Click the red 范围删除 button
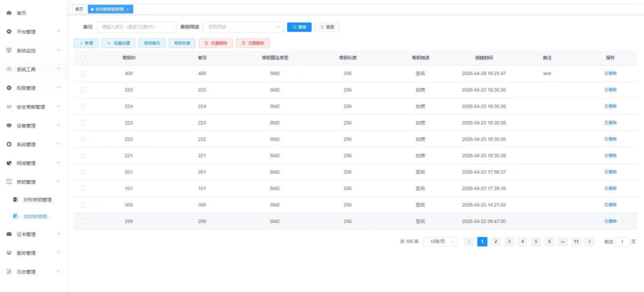Screen dimensions: 644x292 pyautogui.click(x=253, y=43)
